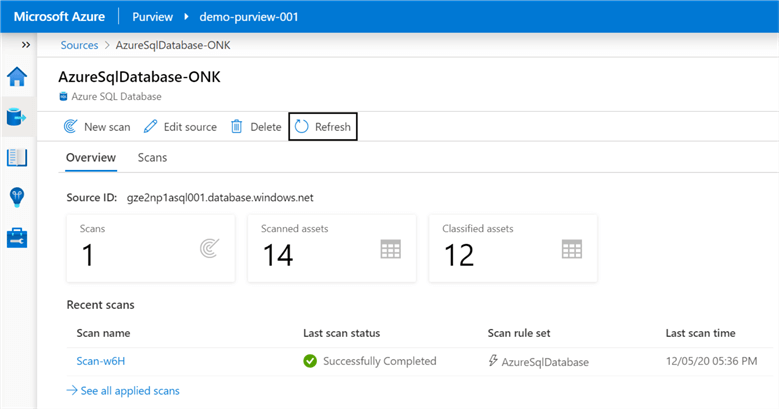Screen dimensions: 779x409
Task: Click Microsoft Azure header title
Action: [x=58, y=16]
